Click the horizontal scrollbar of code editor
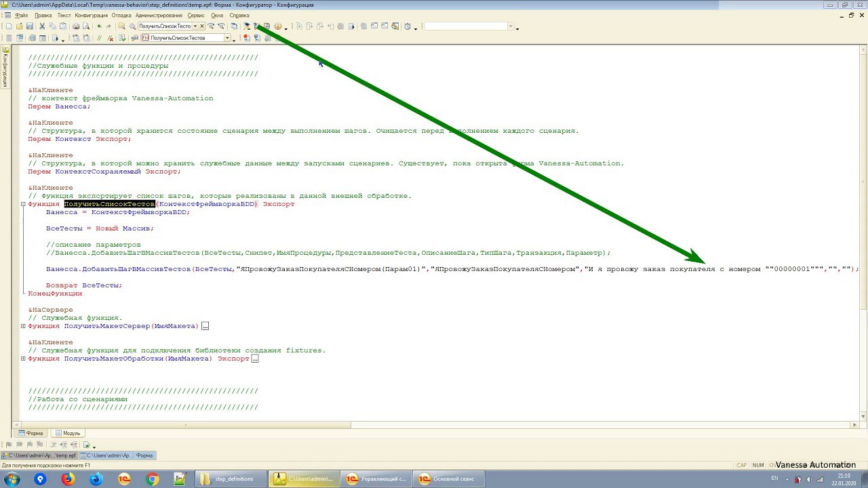868x488 pixels. (x=434, y=425)
